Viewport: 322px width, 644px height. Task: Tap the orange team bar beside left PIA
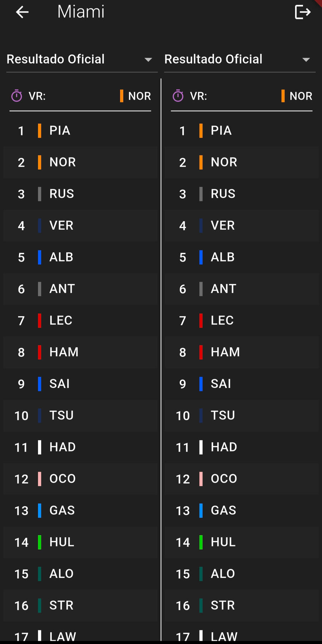(x=40, y=131)
